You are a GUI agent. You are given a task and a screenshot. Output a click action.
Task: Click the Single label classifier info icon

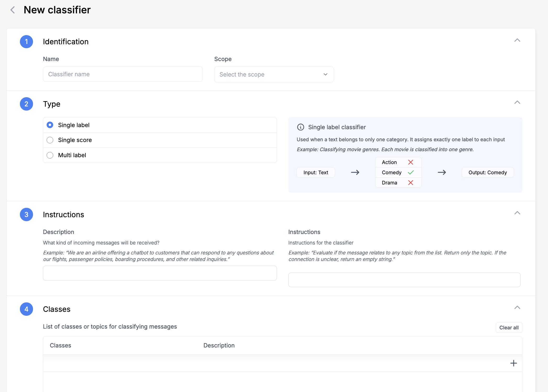(300, 127)
